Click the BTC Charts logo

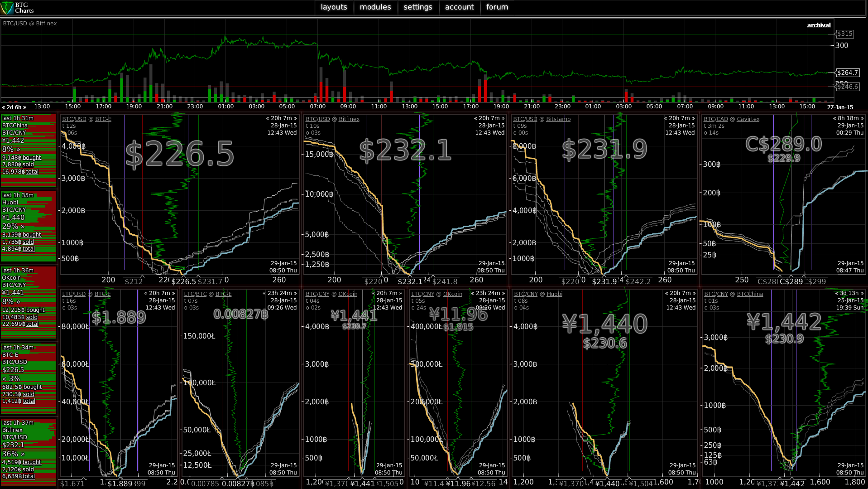[18, 7]
